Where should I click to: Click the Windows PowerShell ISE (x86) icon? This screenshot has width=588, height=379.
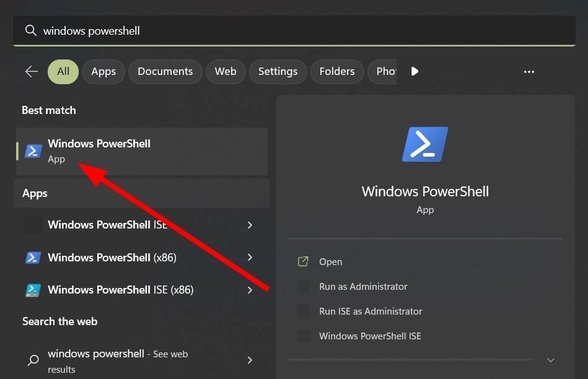pyautogui.click(x=33, y=289)
